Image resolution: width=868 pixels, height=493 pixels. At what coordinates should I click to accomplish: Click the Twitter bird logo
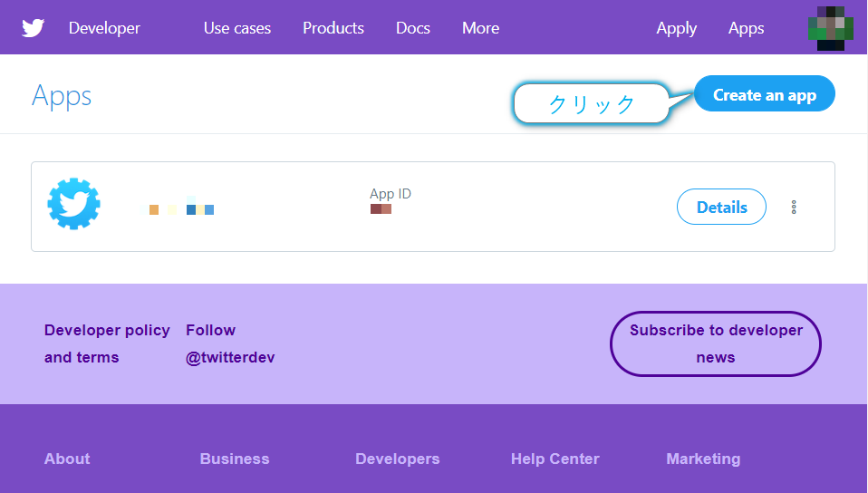(33, 28)
